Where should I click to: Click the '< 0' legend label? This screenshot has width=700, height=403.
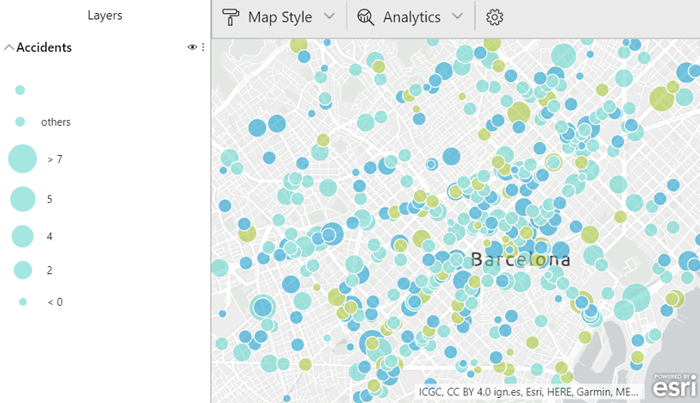55,302
